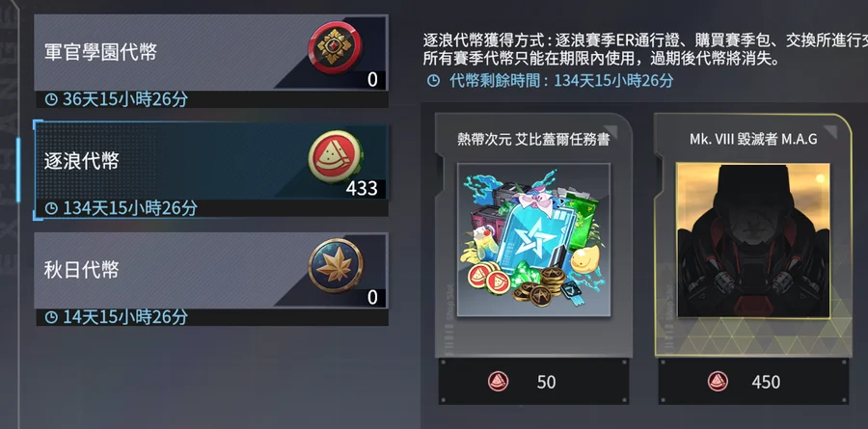This screenshot has height=429, width=868.
Task: Click the 熱帶次元 艾比蓋爾任務書 title
Action: 533,139
